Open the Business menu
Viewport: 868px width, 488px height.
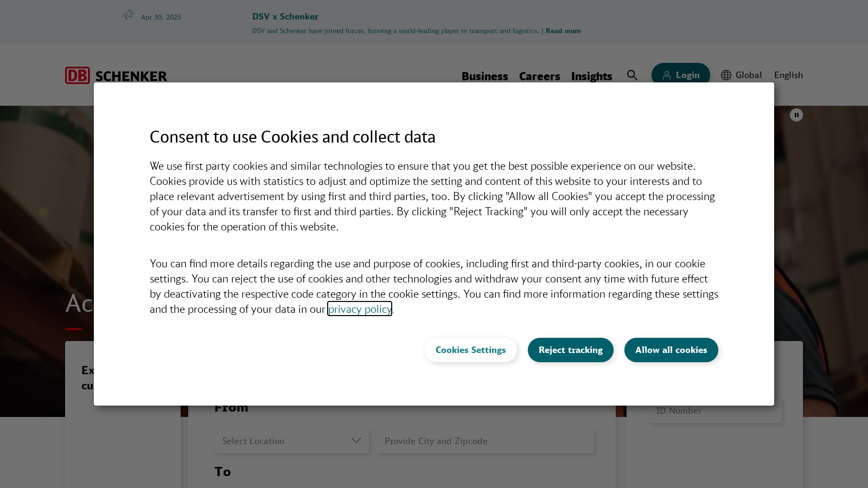coord(484,76)
